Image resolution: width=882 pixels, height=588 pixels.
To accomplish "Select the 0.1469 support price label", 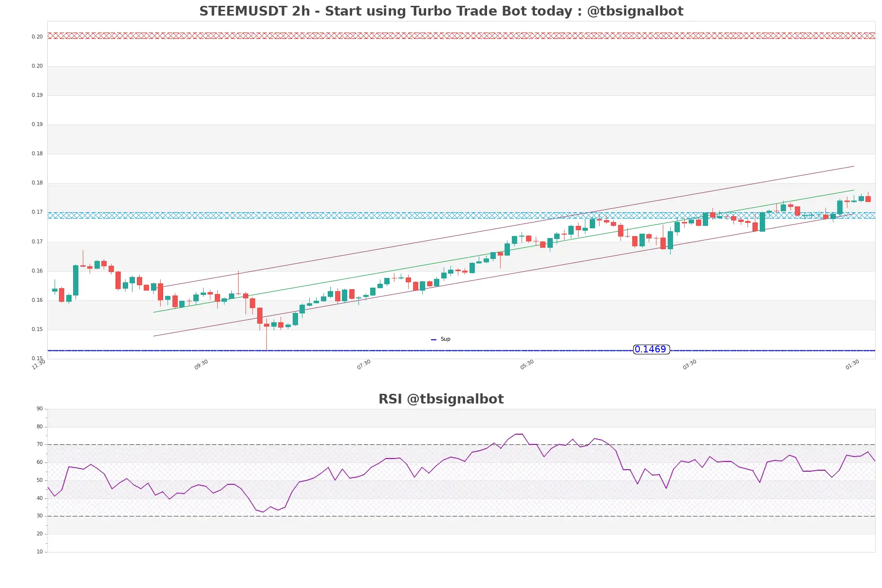I will click(x=651, y=349).
